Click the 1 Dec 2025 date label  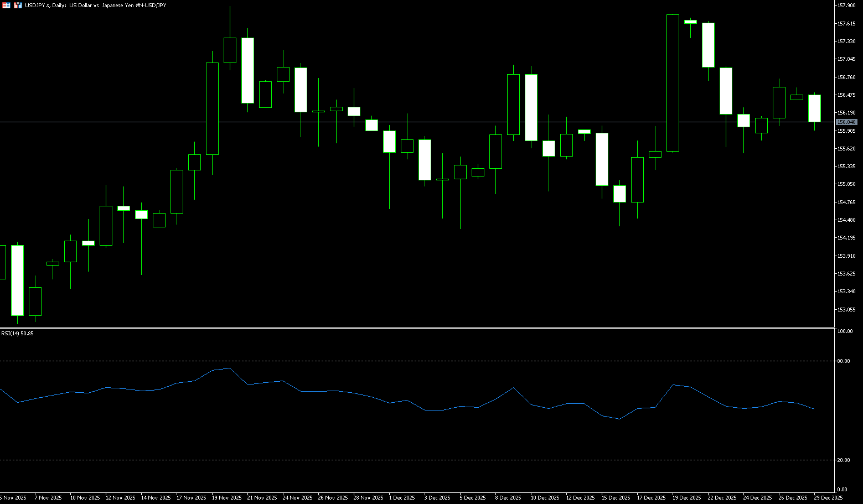point(402,498)
